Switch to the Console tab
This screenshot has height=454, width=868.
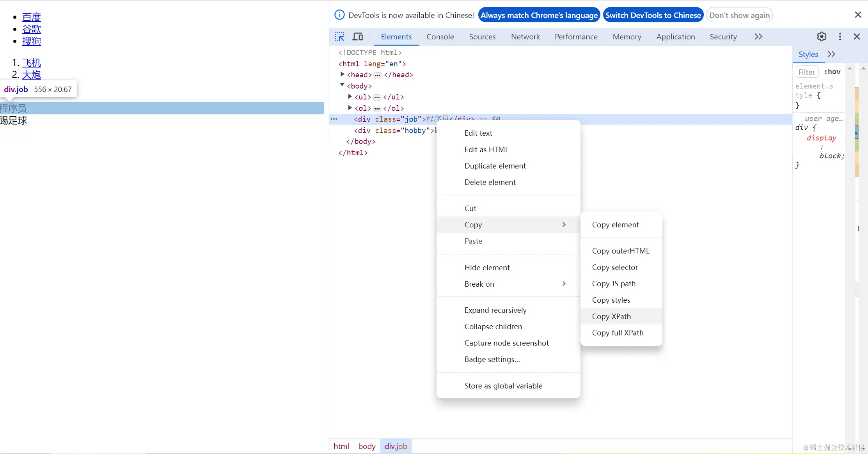coord(440,37)
